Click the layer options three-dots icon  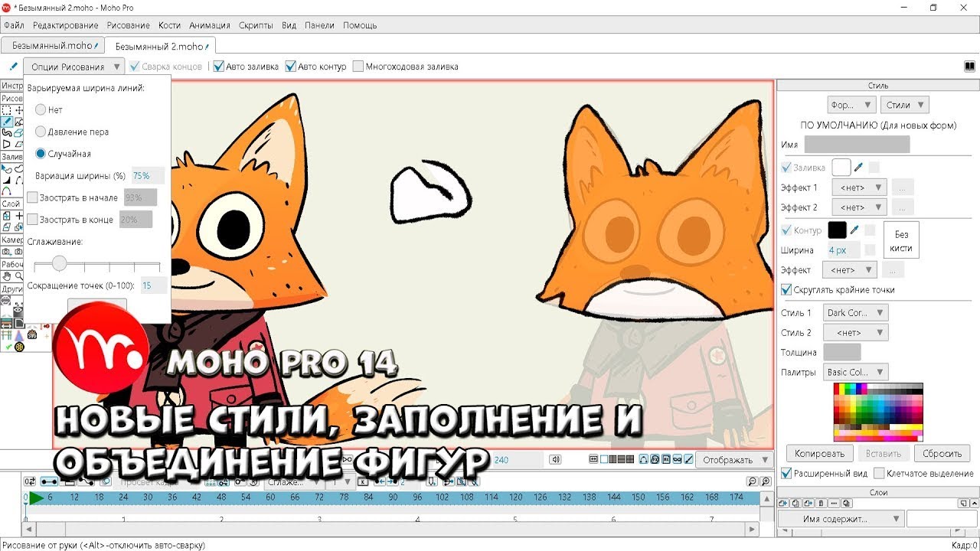point(834,503)
